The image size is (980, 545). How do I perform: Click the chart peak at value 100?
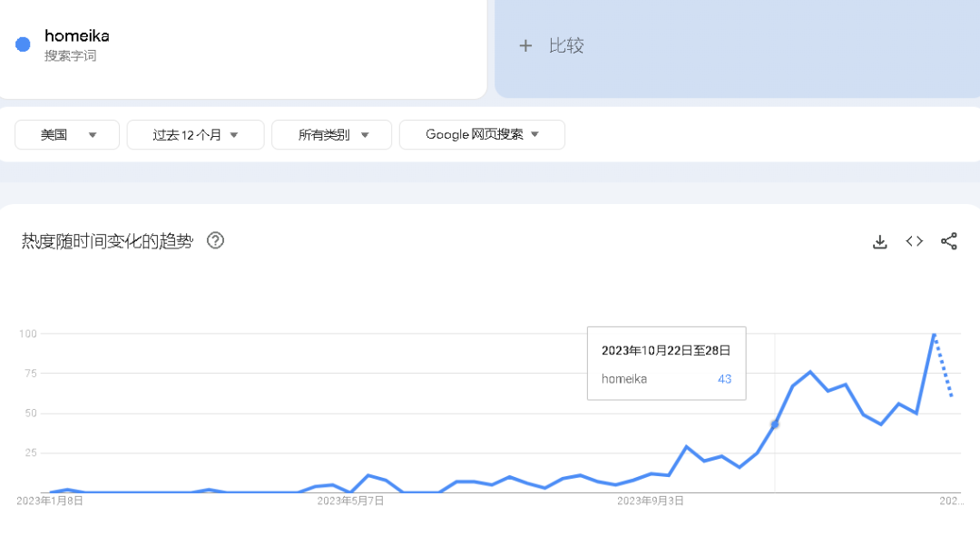coord(934,335)
